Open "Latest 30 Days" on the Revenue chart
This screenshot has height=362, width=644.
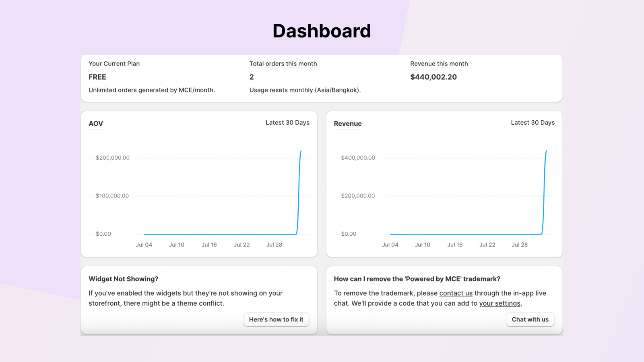pos(533,122)
